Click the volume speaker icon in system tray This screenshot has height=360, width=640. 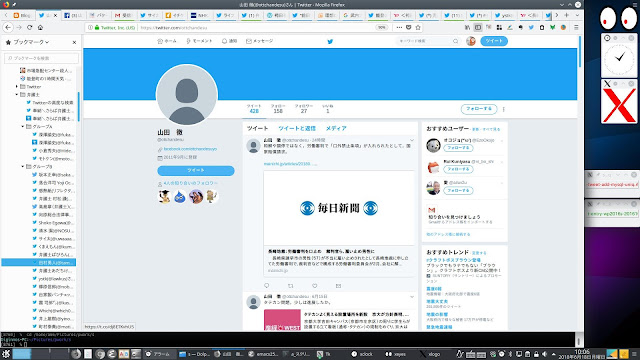(x=544, y=354)
